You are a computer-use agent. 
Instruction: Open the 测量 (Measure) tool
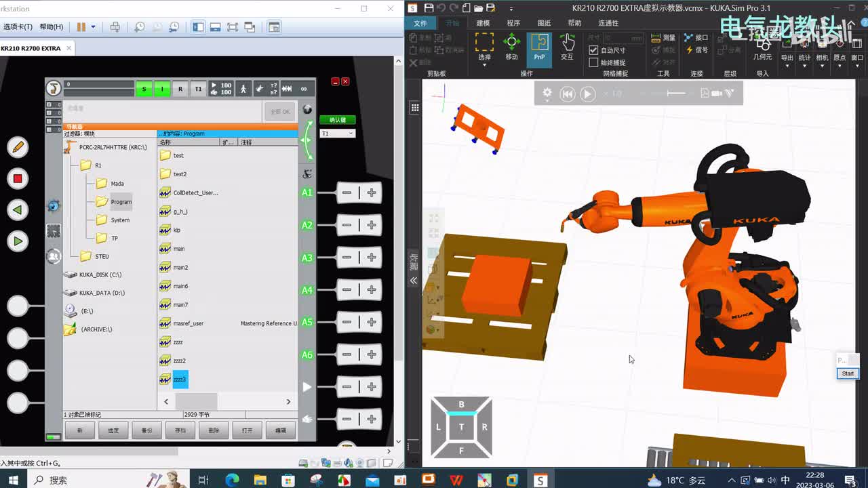pos(663,38)
